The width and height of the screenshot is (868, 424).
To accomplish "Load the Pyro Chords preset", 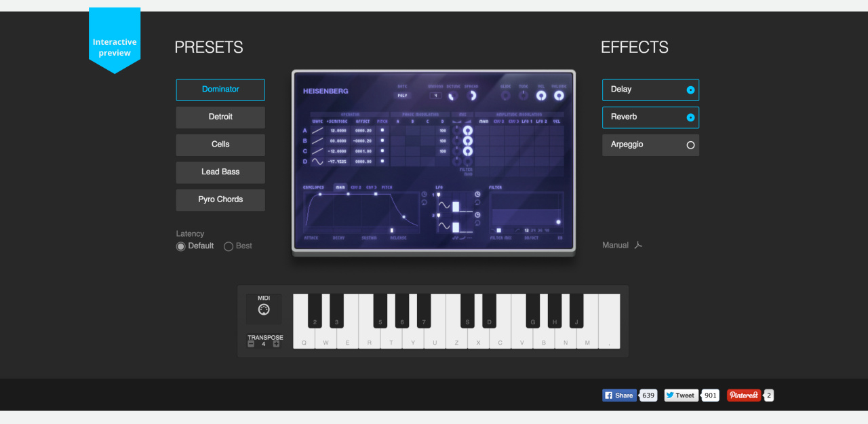I will [x=220, y=200].
